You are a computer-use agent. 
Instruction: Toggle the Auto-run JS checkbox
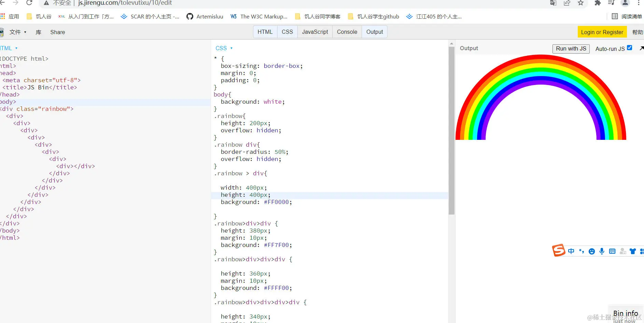point(630,47)
